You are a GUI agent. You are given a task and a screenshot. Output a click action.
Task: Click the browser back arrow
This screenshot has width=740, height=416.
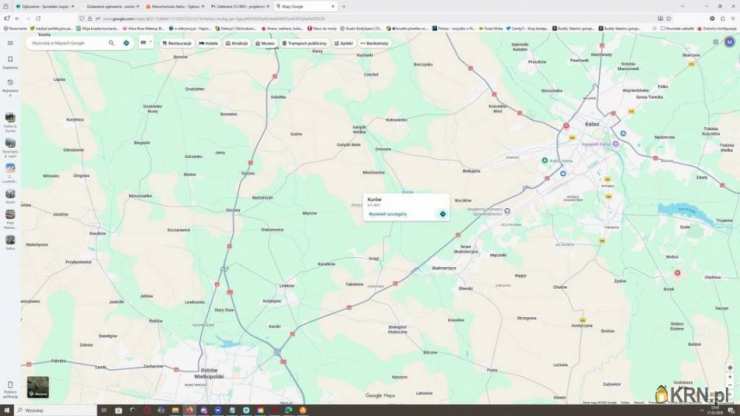17,18
